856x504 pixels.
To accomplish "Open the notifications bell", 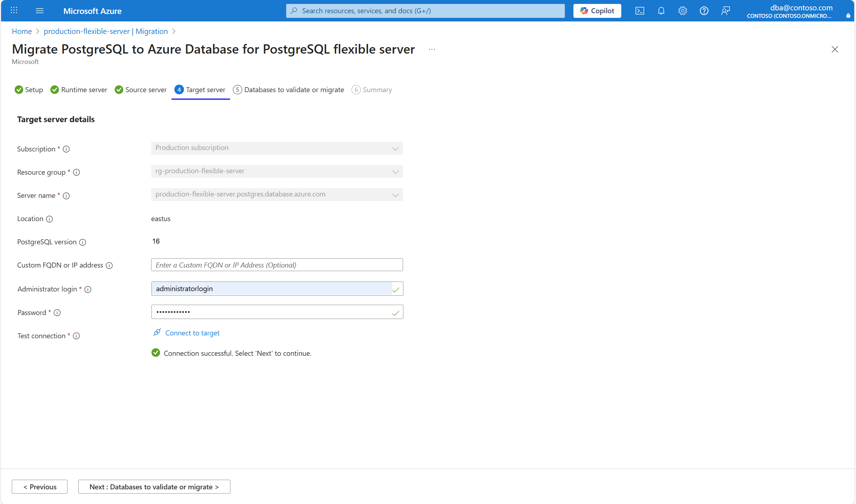I will point(661,11).
